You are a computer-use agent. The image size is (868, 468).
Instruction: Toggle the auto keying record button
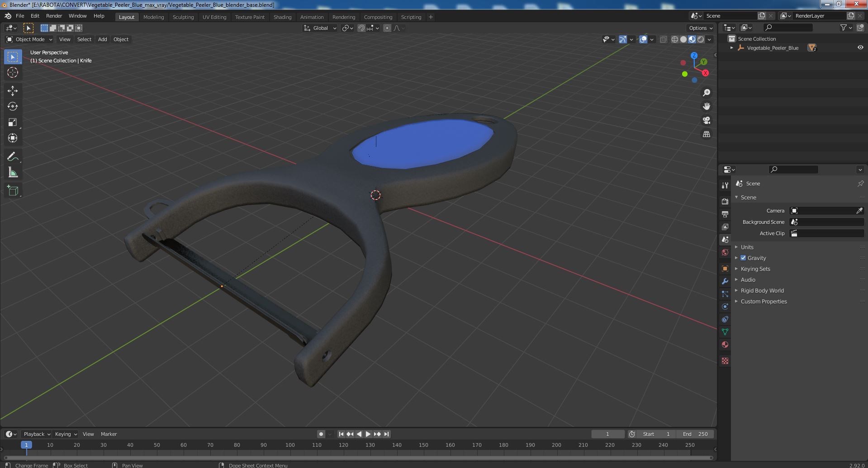click(x=321, y=434)
